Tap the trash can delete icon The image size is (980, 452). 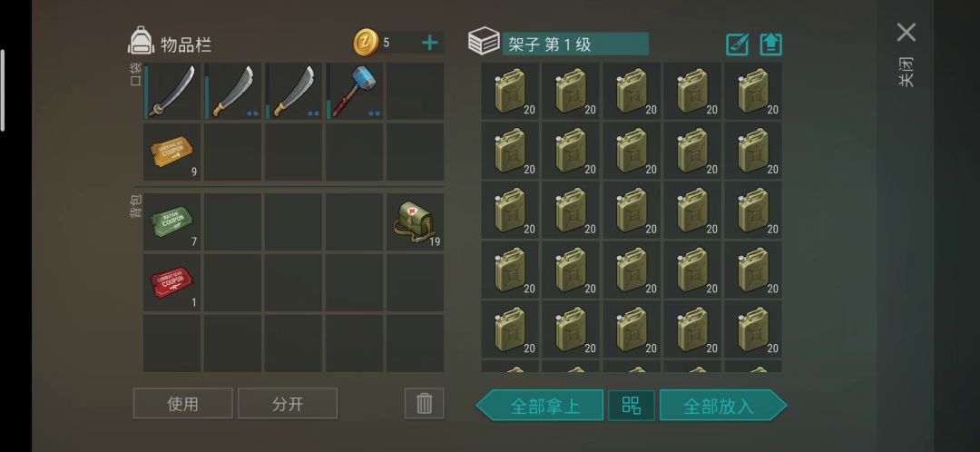point(425,403)
